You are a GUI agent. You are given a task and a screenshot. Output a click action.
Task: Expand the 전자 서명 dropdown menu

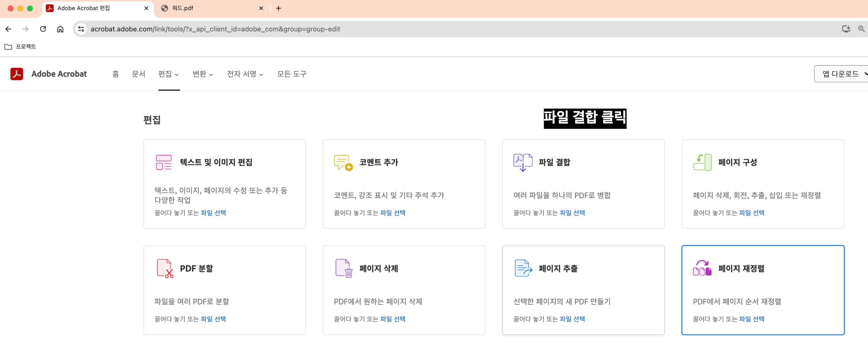[x=244, y=74]
